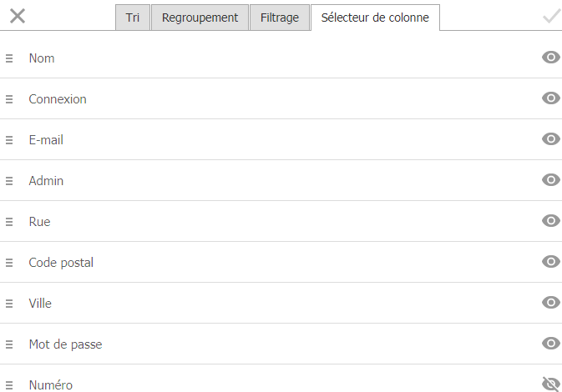Hide the Ville column
The image size is (562, 392).
coord(551,303)
